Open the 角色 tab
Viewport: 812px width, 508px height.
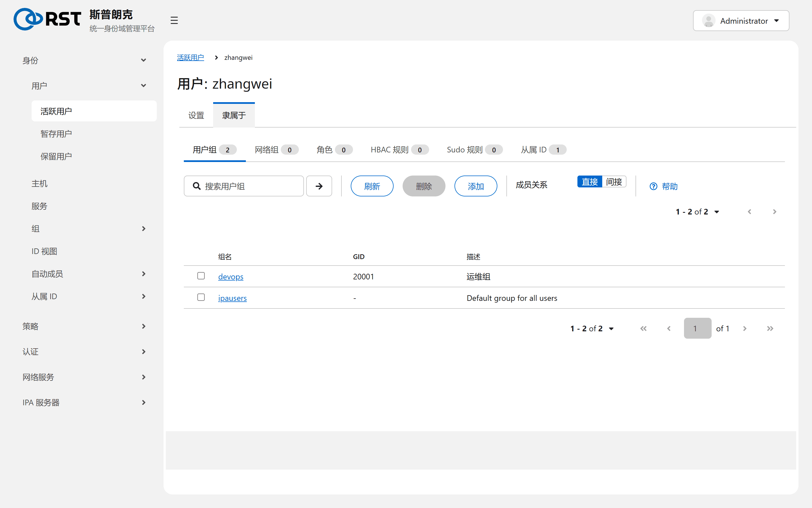tap(335, 150)
